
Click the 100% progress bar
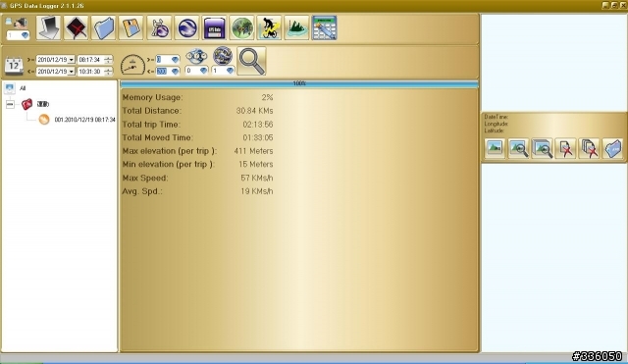click(299, 83)
